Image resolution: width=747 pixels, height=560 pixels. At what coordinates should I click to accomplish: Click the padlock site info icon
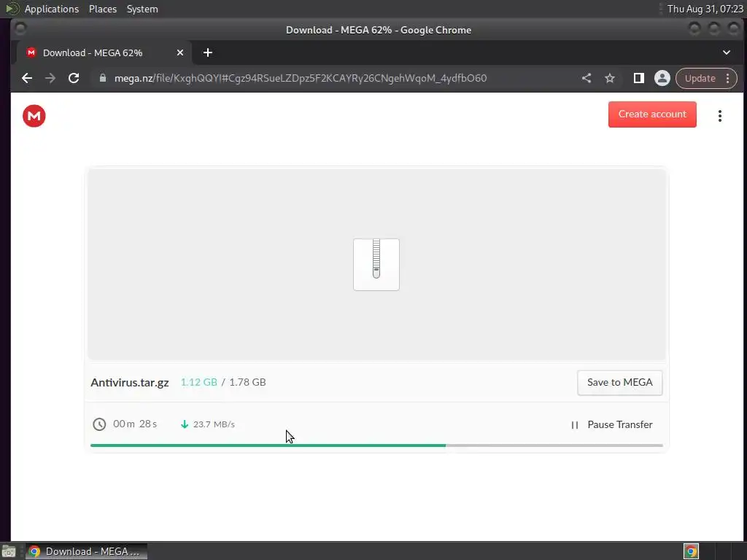click(102, 78)
